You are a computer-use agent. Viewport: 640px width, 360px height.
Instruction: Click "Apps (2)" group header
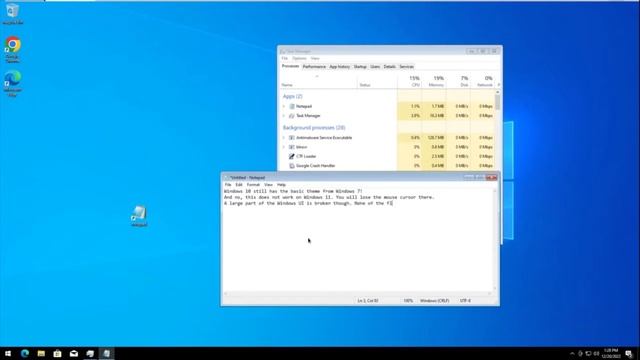click(x=293, y=96)
